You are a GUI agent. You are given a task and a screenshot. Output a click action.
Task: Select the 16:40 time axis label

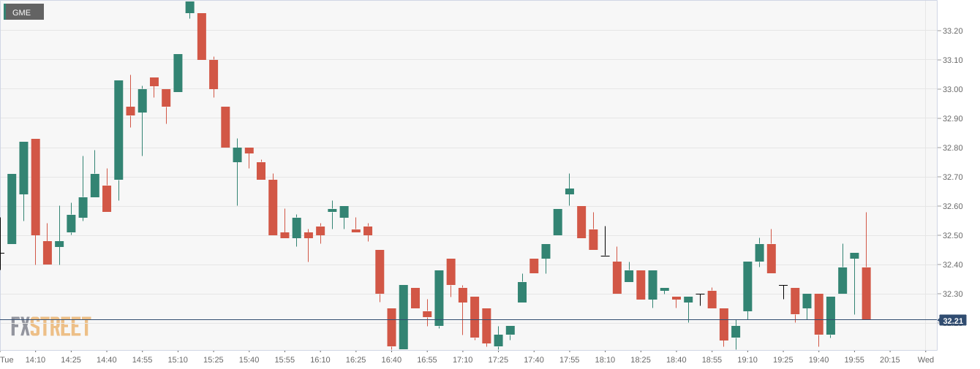[391, 360]
